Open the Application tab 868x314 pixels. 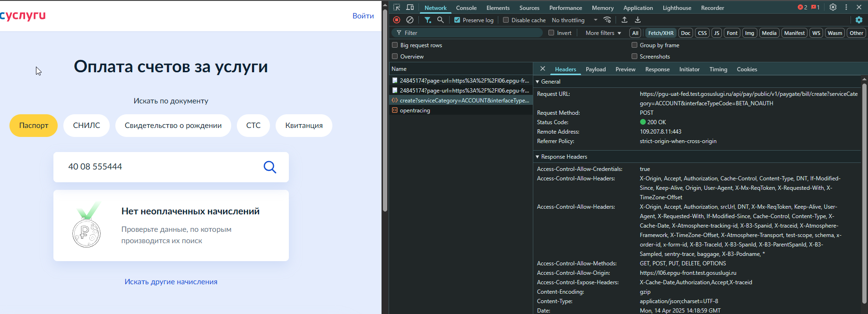tap(638, 8)
